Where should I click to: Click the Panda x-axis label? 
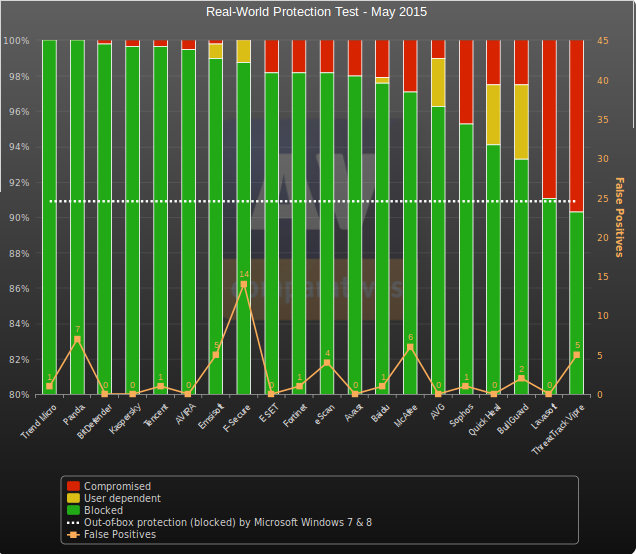pyautogui.click(x=74, y=414)
